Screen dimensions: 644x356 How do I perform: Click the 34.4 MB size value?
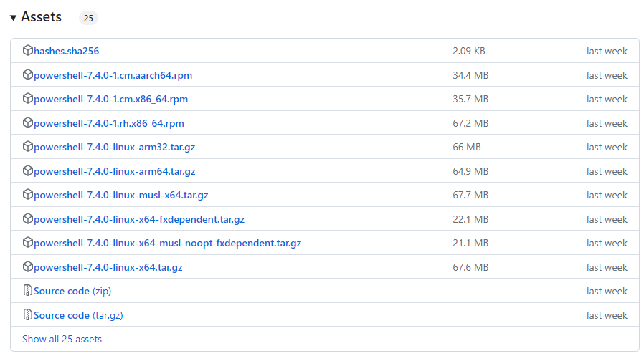[x=470, y=75]
